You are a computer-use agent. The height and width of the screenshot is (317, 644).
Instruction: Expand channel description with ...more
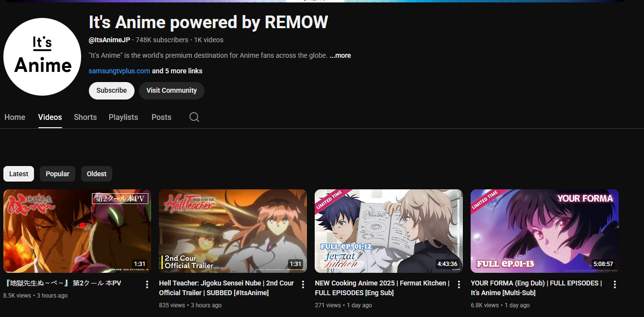pos(340,55)
